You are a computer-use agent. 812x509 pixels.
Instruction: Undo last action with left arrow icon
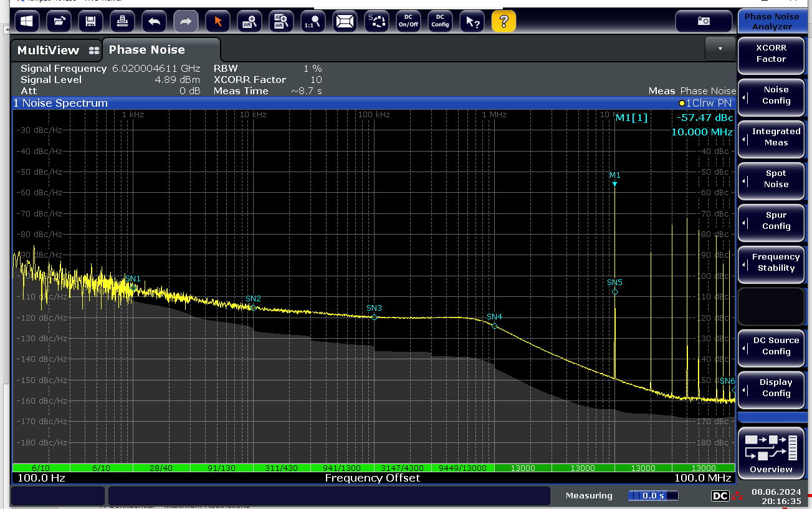tap(154, 22)
